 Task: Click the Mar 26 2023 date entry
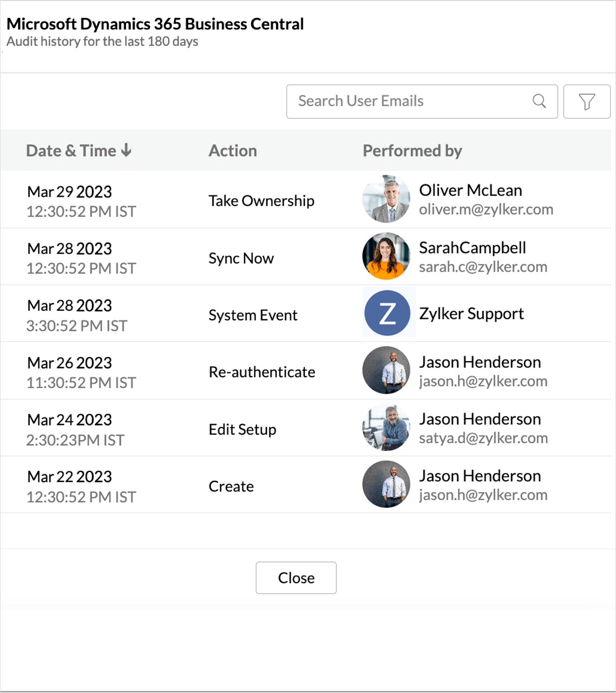click(x=70, y=363)
